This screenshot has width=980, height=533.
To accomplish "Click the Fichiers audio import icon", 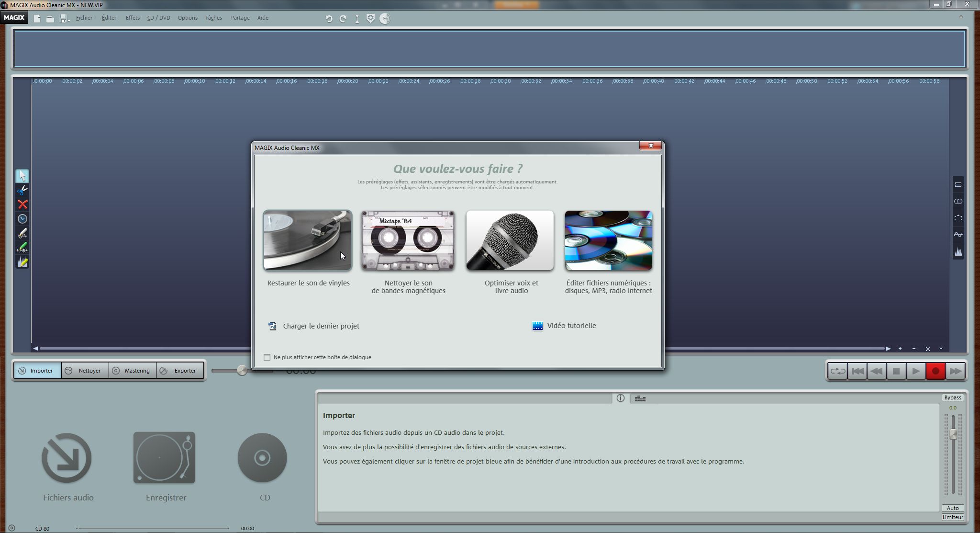I will pos(67,458).
